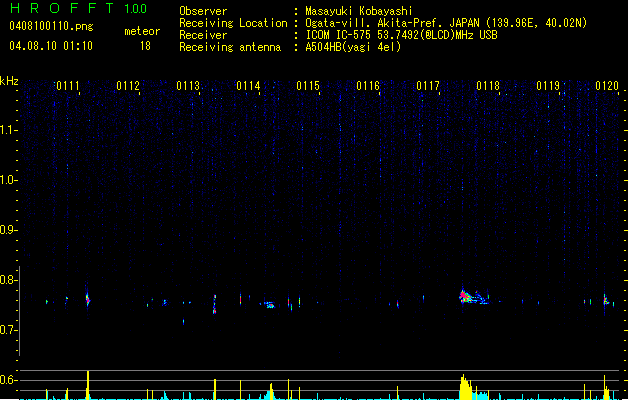629x400 pixels.
Task: Click the 'Receiver' field label
Action: click(203, 35)
